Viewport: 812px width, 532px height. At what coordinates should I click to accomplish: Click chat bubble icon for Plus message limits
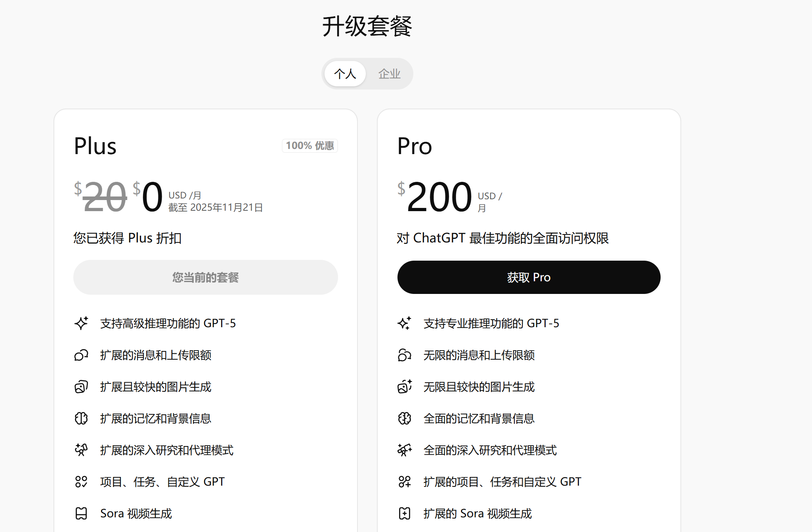81,355
